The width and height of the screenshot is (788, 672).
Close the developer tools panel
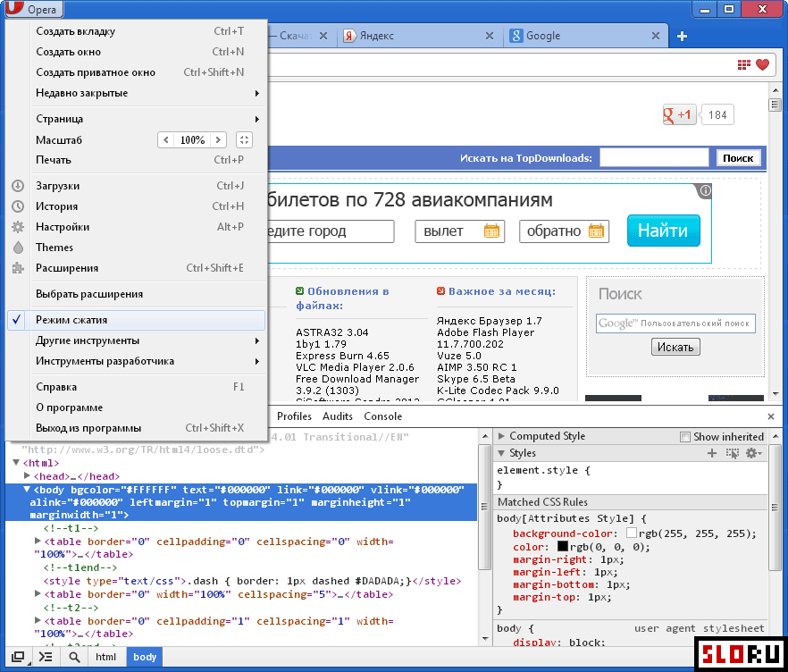click(771, 416)
